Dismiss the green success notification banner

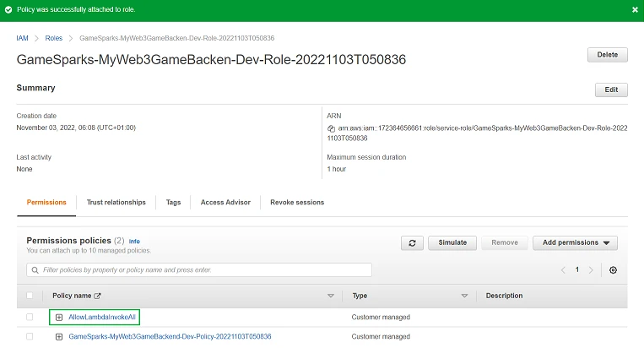click(x=635, y=9)
